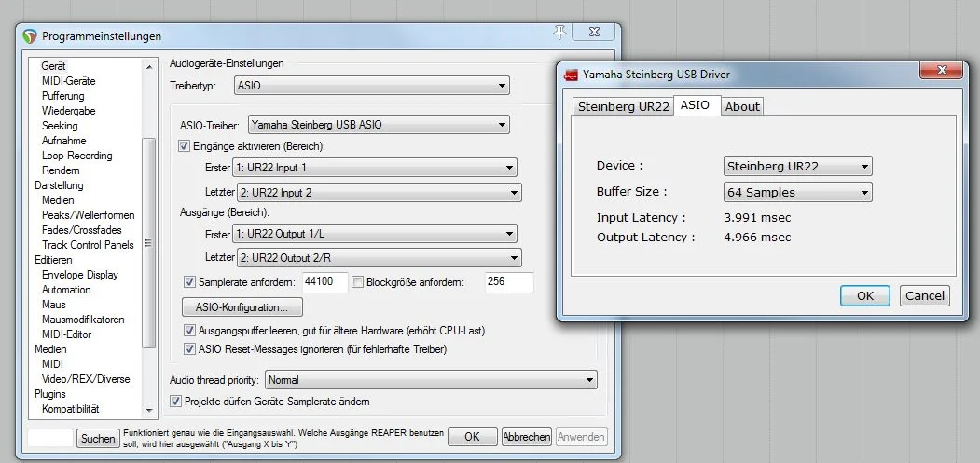Screen dimensions: 980x463
Task: Open the Erster output UR22 Output 1/L dropdown
Action: click(x=374, y=235)
